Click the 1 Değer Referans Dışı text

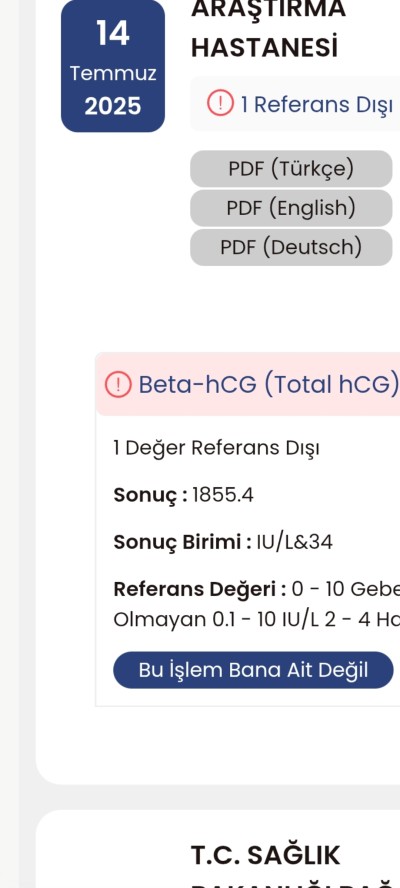click(216, 449)
